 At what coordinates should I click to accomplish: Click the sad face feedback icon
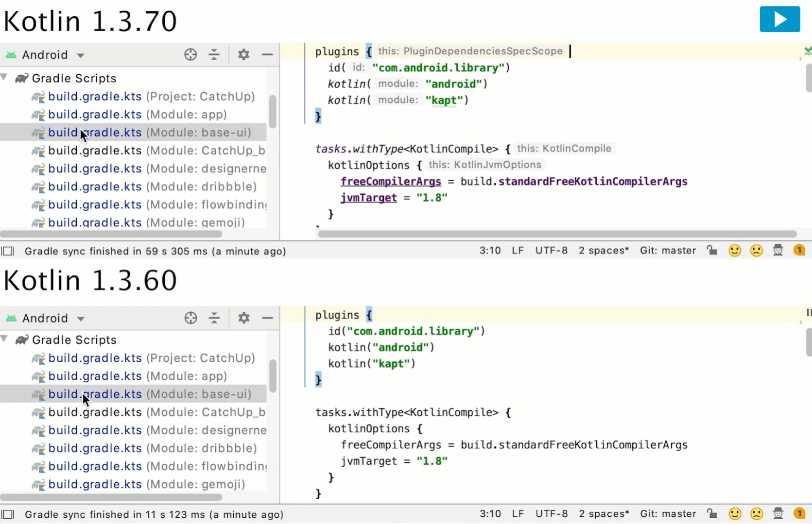756,250
